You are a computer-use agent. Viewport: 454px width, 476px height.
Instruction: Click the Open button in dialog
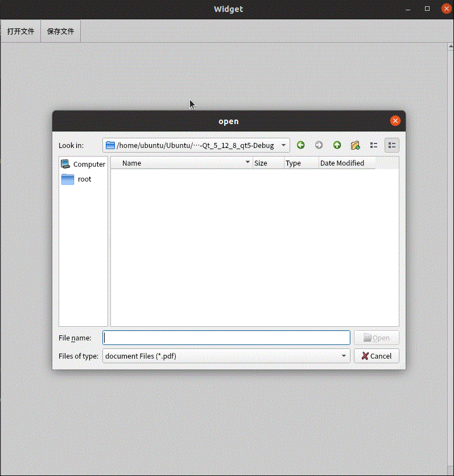[x=377, y=338]
